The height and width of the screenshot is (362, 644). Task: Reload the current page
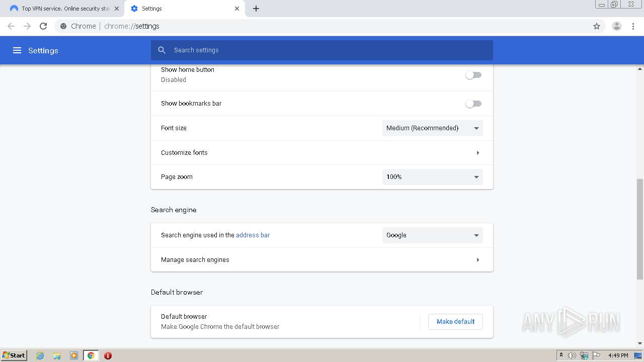pyautogui.click(x=43, y=26)
